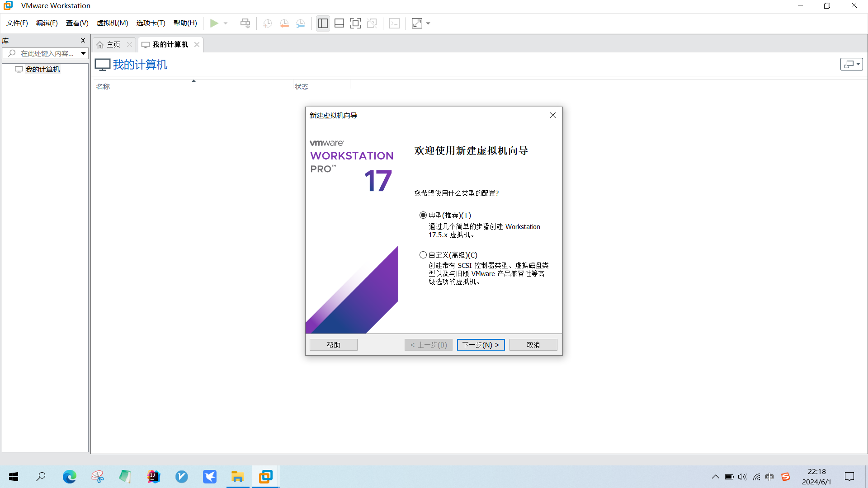Click the stretch guest display icon
Image resolution: width=868 pixels, height=488 pixels.
[417, 23]
